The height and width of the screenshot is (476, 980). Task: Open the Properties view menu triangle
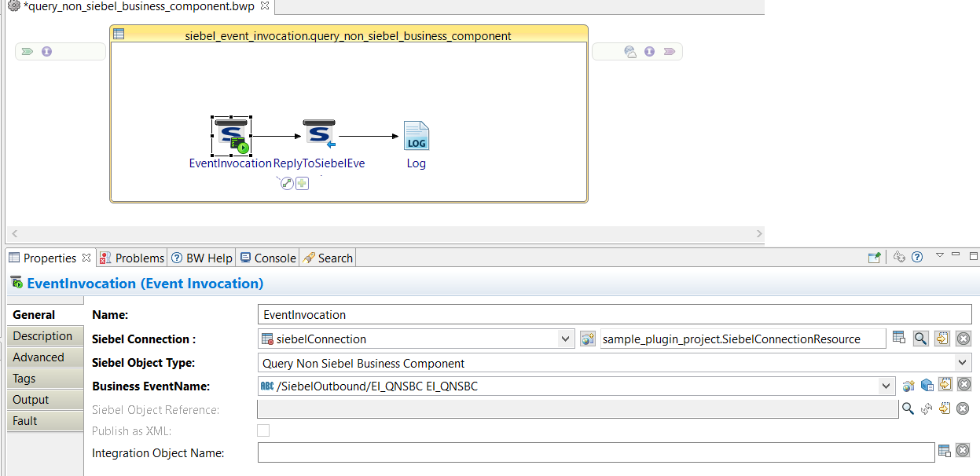[939, 255]
